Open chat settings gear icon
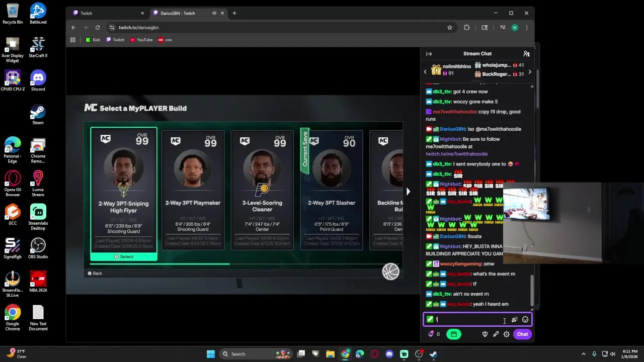Image resolution: width=644 pixels, height=362 pixels. [507, 334]
